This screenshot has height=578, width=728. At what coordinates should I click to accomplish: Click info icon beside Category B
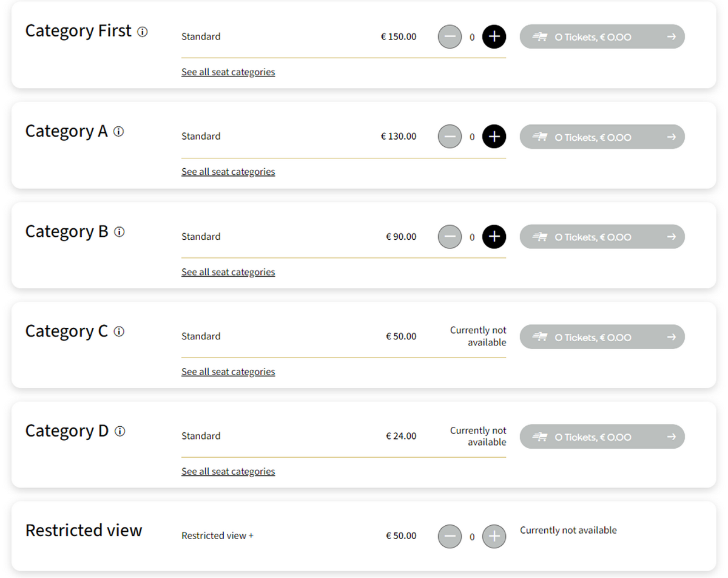(120, 232)
